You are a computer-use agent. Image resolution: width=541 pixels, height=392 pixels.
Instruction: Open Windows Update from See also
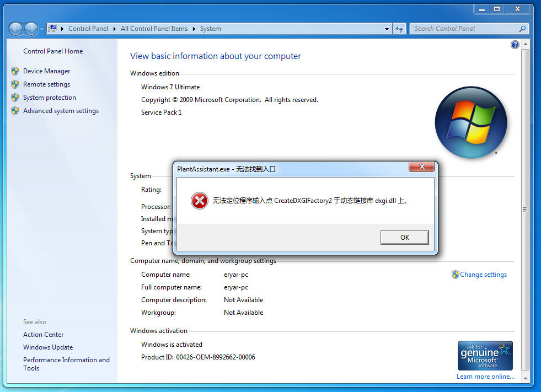coord(48,347)
